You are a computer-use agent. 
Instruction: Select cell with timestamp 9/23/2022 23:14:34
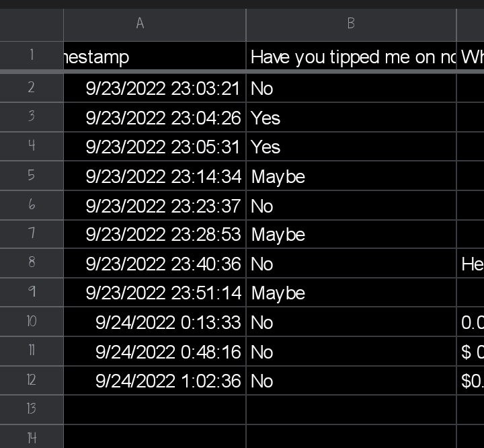[x=155, y=176]
